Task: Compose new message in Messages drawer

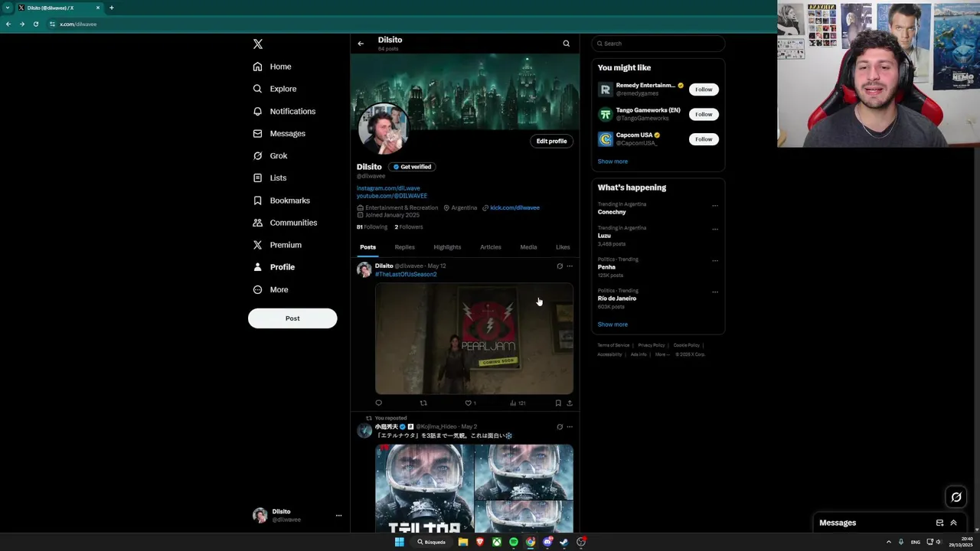Action: point(939,523)
